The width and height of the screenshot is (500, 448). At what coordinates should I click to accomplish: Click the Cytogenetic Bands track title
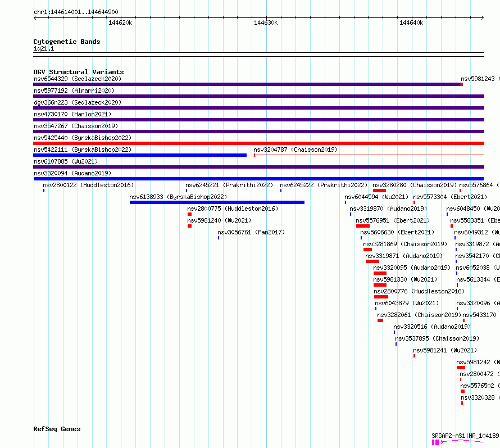point(67,42)
